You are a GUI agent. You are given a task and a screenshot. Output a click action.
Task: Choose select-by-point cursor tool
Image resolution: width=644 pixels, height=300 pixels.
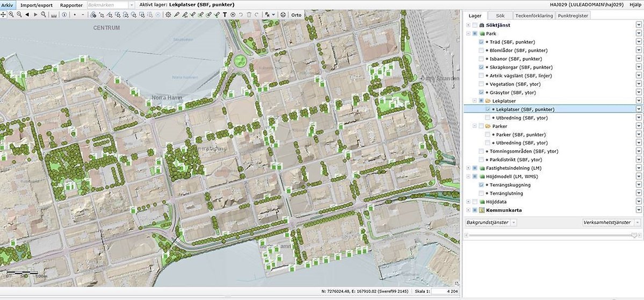102,15
